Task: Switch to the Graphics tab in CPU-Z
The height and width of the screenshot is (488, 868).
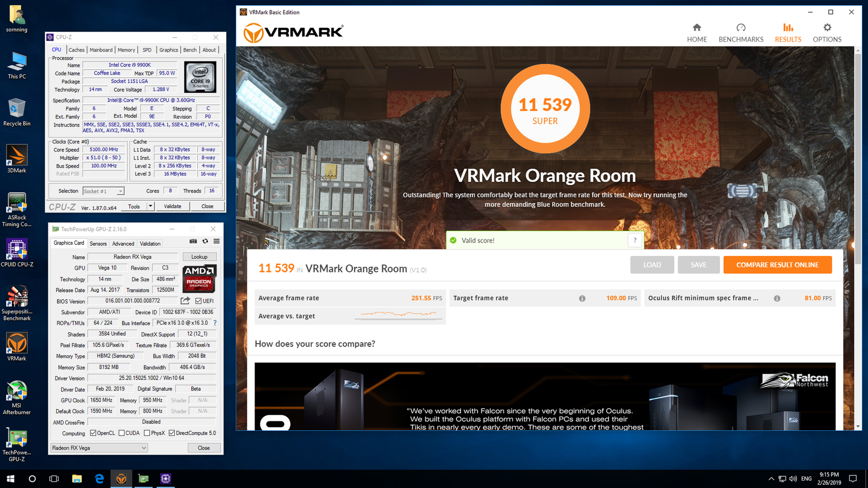Action: tap(169, 50)
